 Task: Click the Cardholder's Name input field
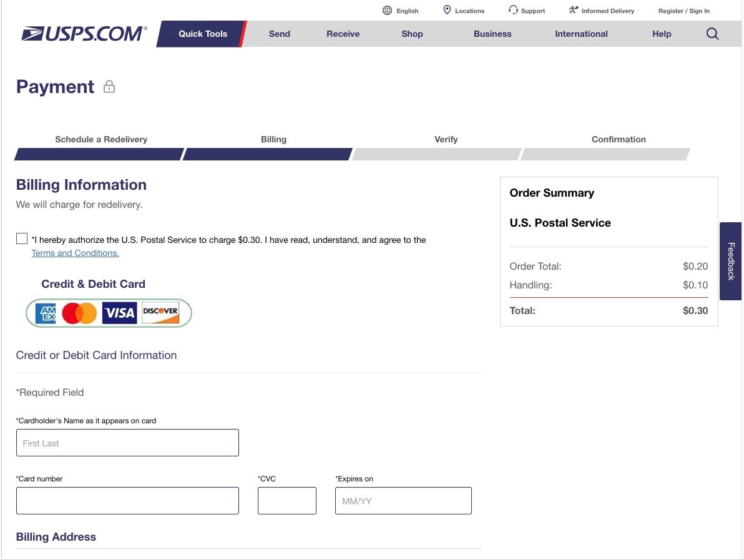[127, 443]
